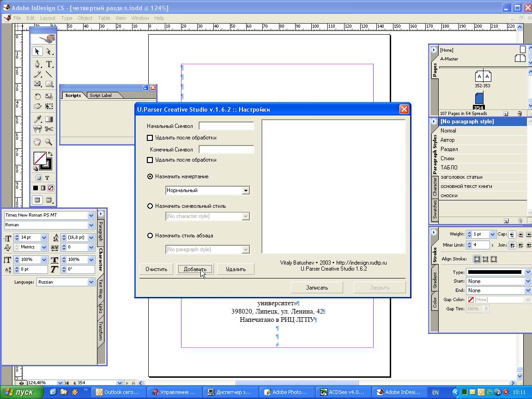Open the Start arrowhead dropdown
Viewport: 532px width, 399px height.
tap(527, 281)
